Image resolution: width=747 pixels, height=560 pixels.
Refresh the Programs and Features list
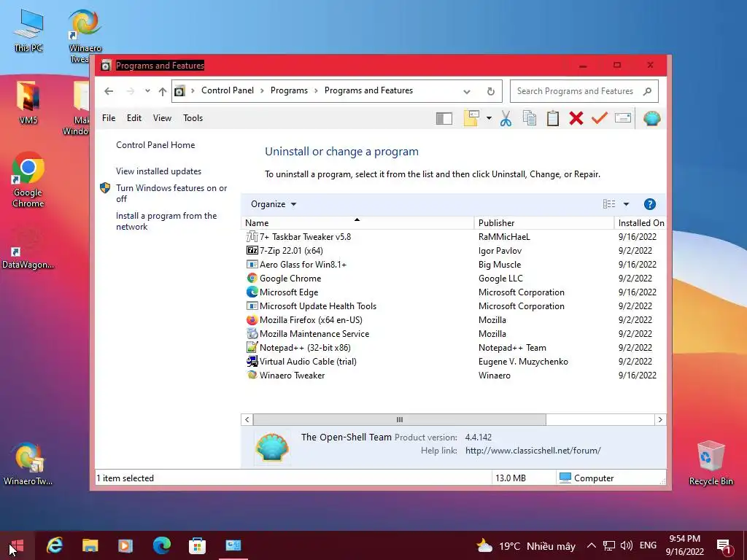coord(491,91)
